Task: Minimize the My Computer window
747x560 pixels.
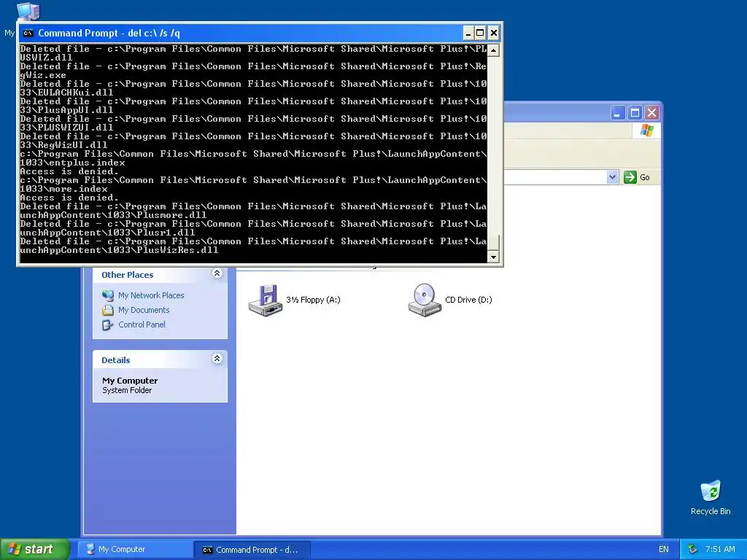Action: (x=617, y=113)
